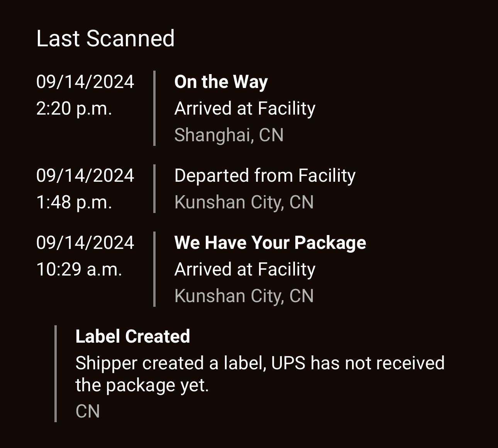Image resolution: width=498 pixels, height=448 pixels.
Task: Click the Shanghai, CN location text
Action: click(229, 135)
